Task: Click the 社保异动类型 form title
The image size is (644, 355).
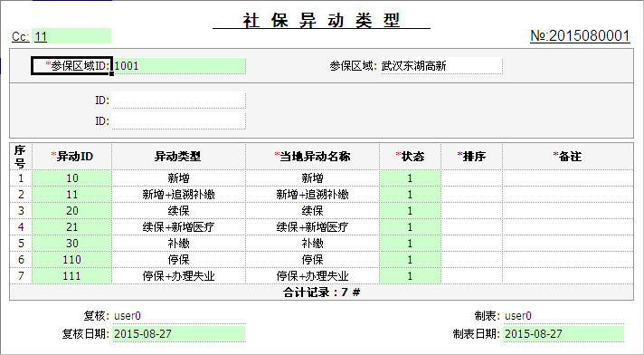Action: tap(321, 20)
